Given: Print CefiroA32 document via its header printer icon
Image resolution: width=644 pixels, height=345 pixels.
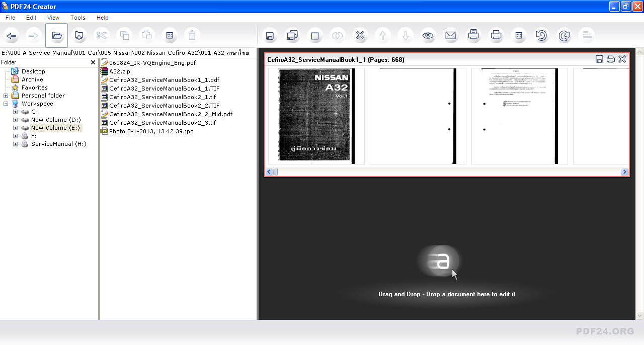Looking at the screenshot, I should (x=611, y=59).
